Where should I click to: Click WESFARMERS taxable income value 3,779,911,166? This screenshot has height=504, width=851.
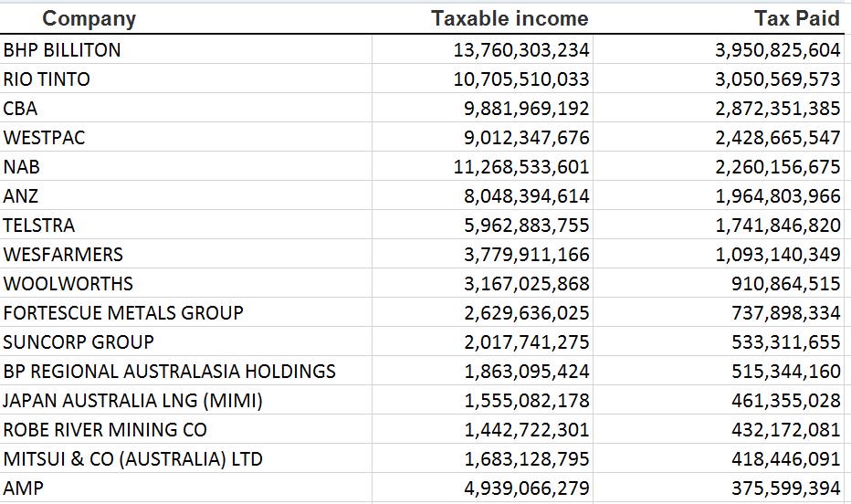coord(527,255)
